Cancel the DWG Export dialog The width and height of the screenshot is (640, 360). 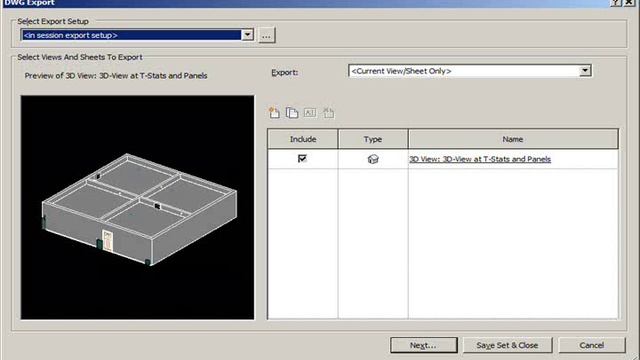pos(591,345)
